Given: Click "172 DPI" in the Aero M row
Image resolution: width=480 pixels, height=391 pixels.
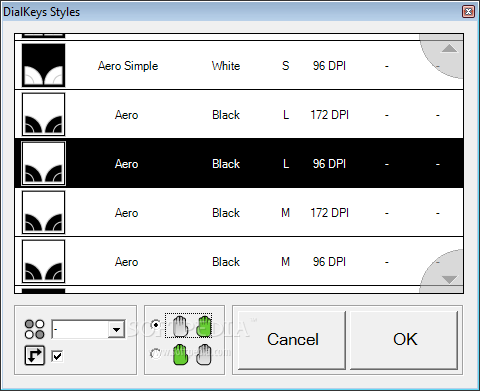Looking at the screenshot, I should tap(329, 213).
